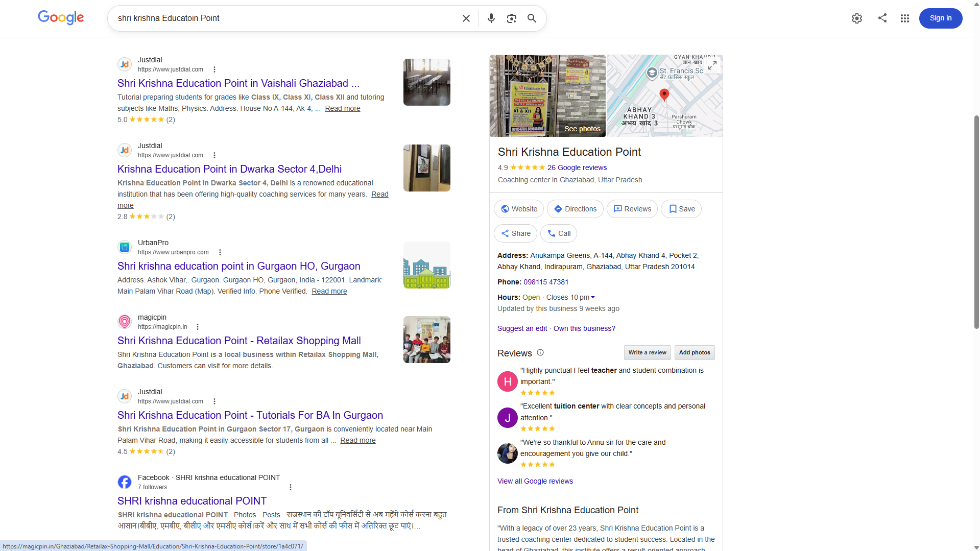Expand business hours dropdown arrow
The height and width of the screenshot is (551, 980).
tap(592, 297)
